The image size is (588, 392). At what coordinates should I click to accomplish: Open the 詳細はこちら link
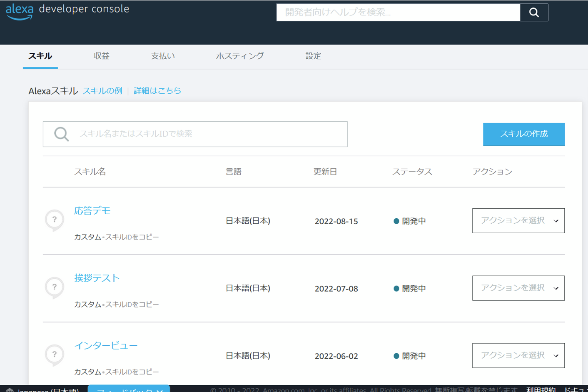point(157,91)
